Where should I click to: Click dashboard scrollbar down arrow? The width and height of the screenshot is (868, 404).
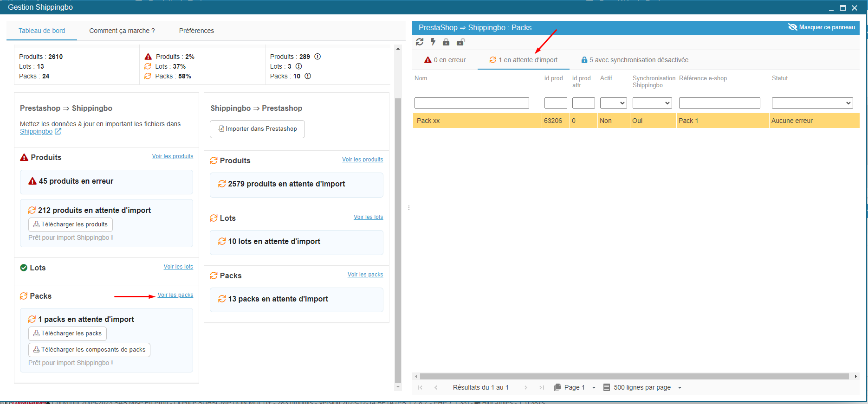click(x=397, y=387)
